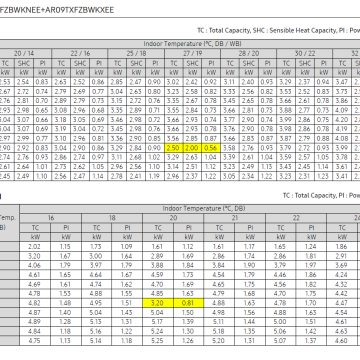Image resolution: width=360 pixels, height=360 pixels.
Task: Select the '28 / 20' column header
Action: 249,53
